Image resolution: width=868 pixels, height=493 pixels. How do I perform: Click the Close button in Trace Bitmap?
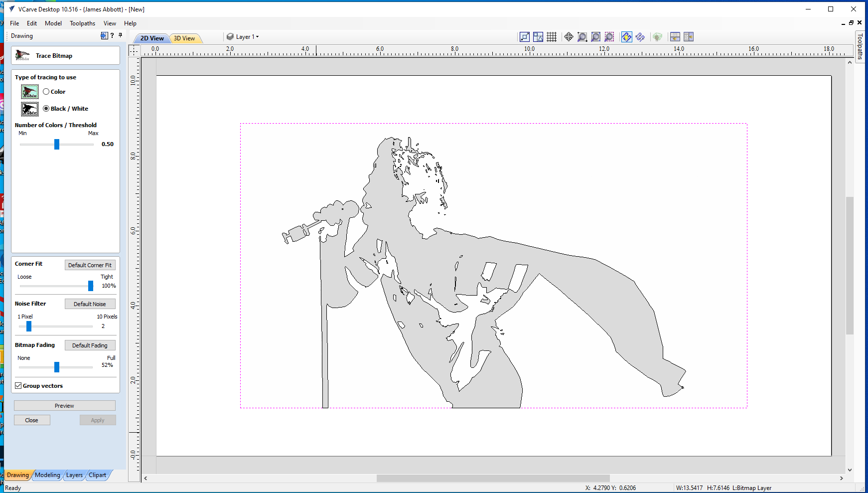pos(32,420)
